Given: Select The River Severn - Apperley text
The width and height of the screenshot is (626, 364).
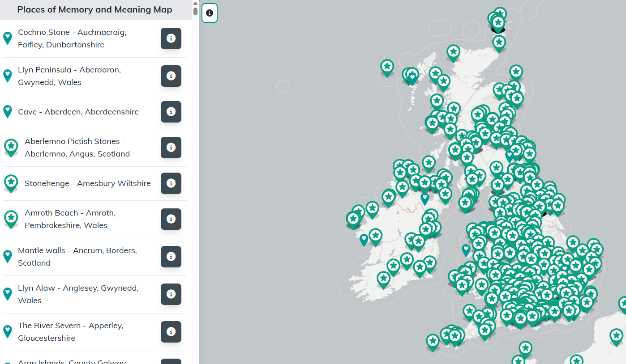Looking at the screenshot, I should coord(70,332).
